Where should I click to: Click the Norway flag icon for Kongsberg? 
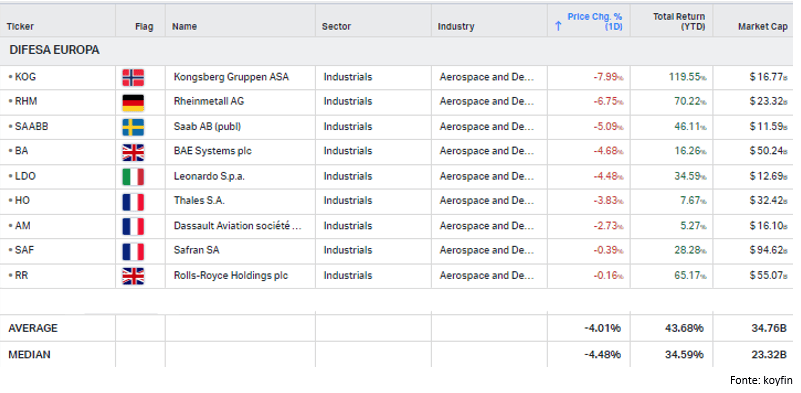tap(133, 77)
